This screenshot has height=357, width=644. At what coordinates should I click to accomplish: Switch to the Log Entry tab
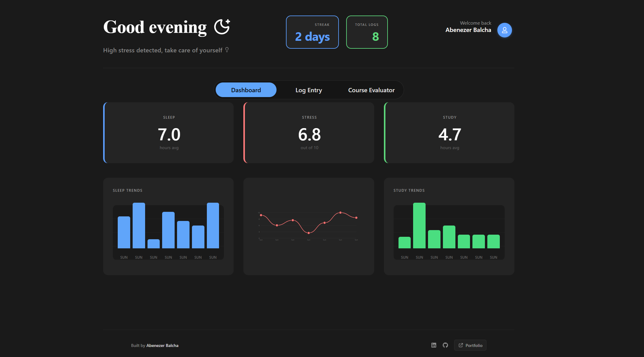309,90
